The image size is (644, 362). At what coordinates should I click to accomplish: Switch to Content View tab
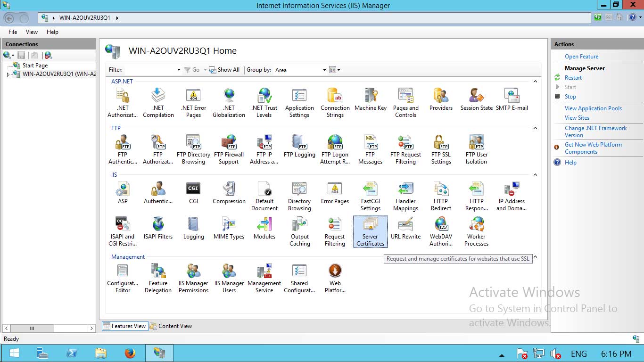click(x=171, y=326)
